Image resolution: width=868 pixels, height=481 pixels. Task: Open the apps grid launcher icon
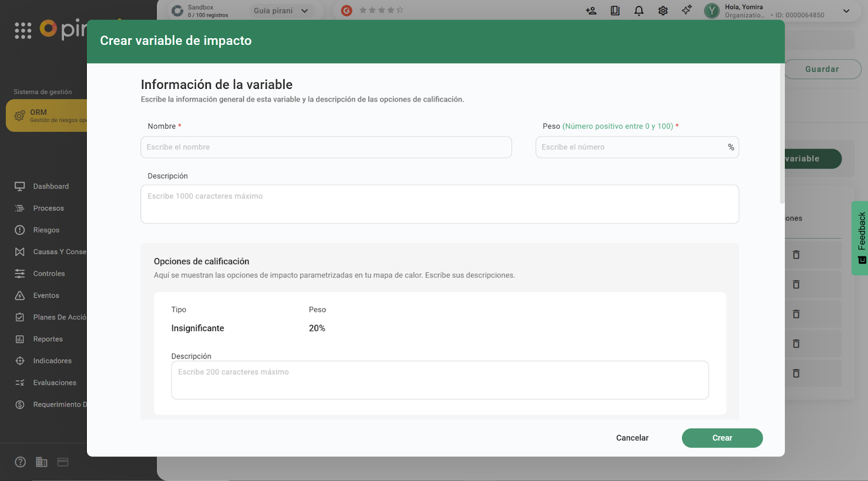point(23,30)
